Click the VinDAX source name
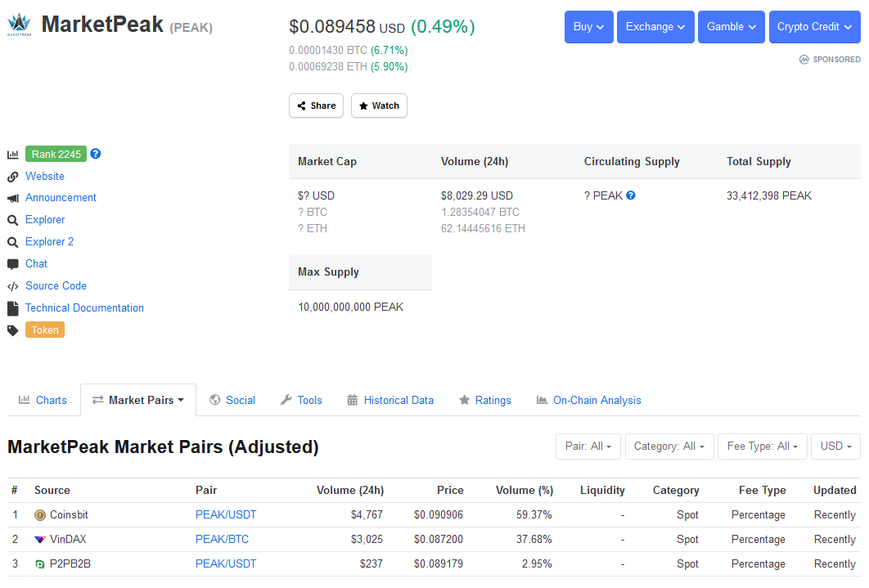Image resolution: width=869 pixels, height=588 pixels. [x=68, y=539]
